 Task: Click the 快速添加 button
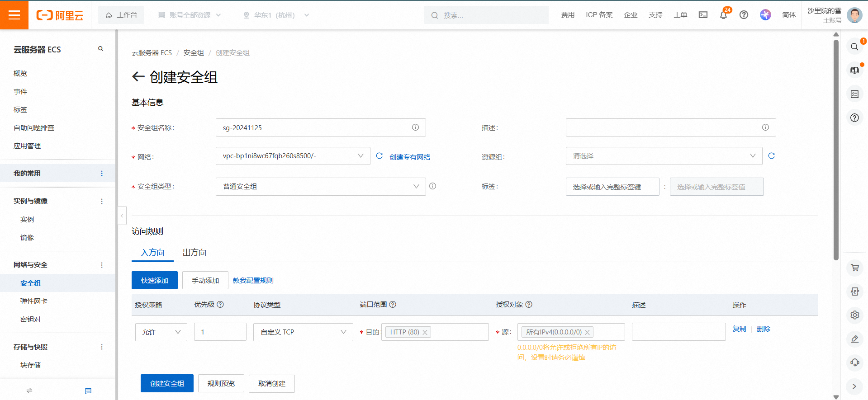pos(155,281)
